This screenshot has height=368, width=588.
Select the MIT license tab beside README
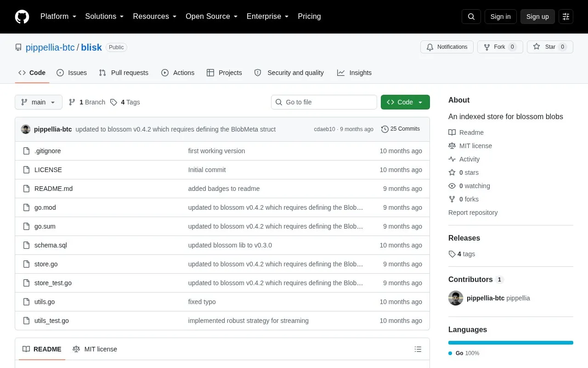[x=95, y=349]
